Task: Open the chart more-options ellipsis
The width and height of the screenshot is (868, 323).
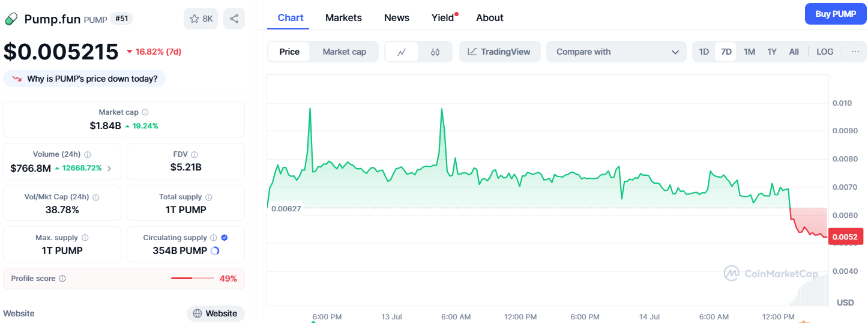Action: click(855, 52)
